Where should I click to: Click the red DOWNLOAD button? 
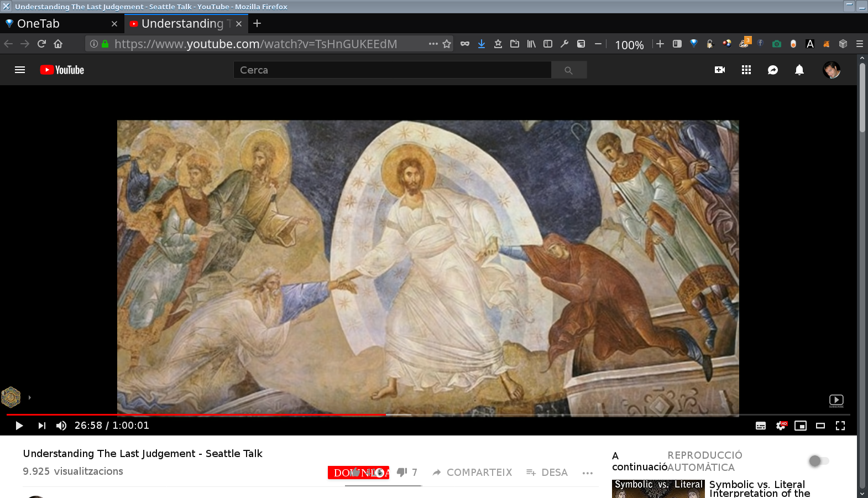(358, 473)
